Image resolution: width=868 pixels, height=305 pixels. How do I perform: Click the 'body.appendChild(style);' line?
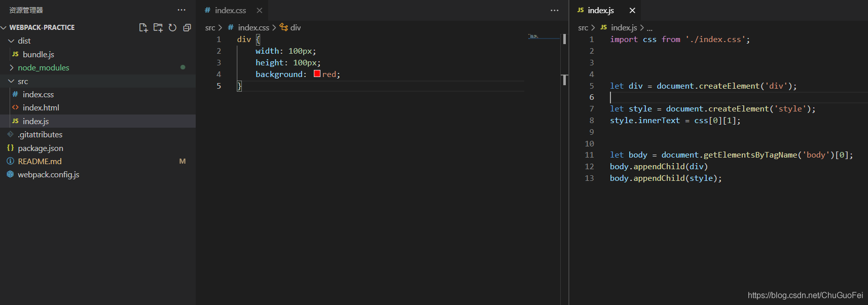(666, 178)
